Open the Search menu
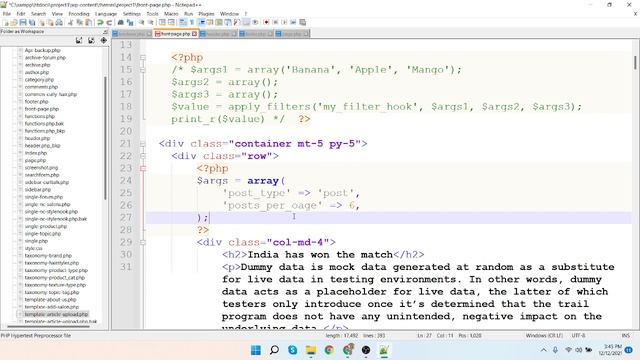 (x=38, y=14)
